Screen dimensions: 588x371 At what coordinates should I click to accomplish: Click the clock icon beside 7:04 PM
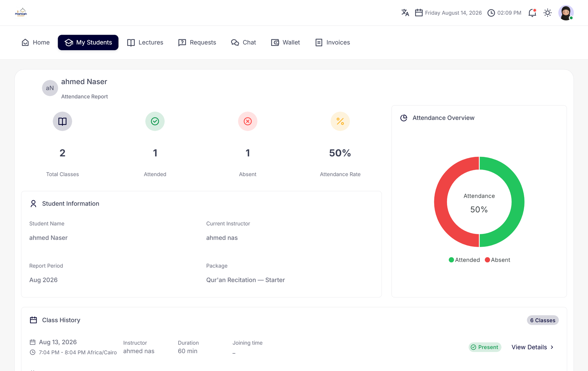(x=33, y=352)
